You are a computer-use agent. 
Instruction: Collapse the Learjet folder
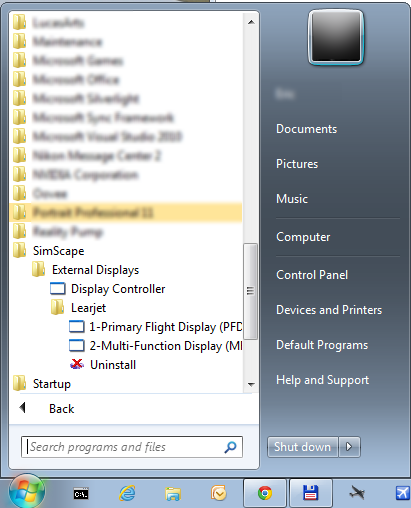88,308
